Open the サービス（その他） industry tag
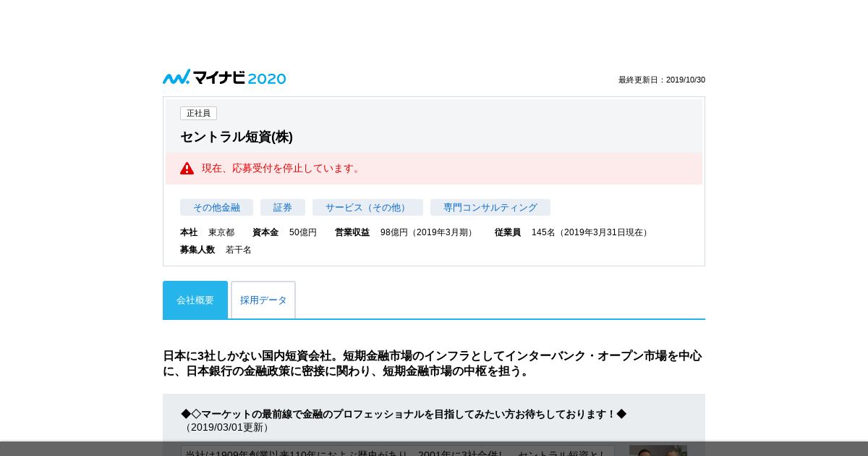The image size is (868, 456). (367, 208)
